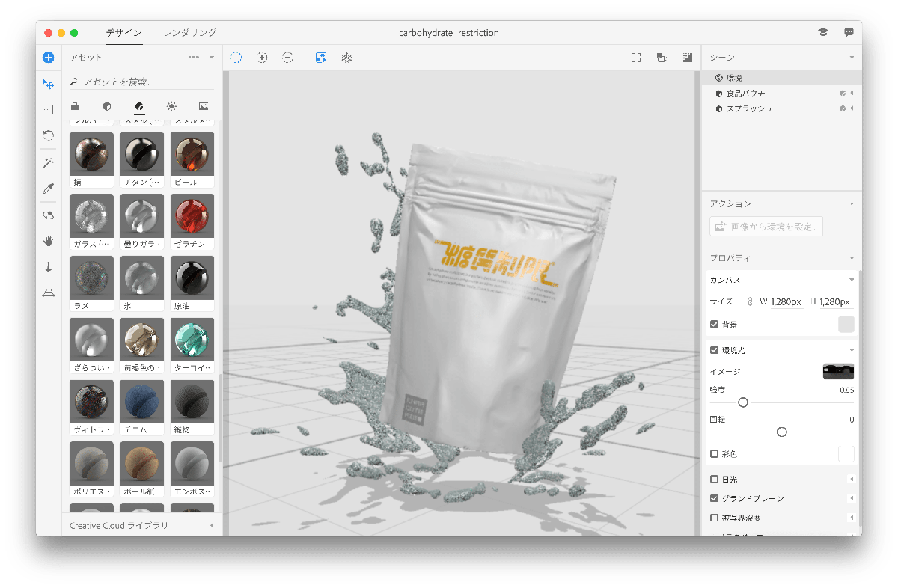Collapse the シーン panel arrow
The width and height of the screenshot is (898, 588).
(852, 58)
